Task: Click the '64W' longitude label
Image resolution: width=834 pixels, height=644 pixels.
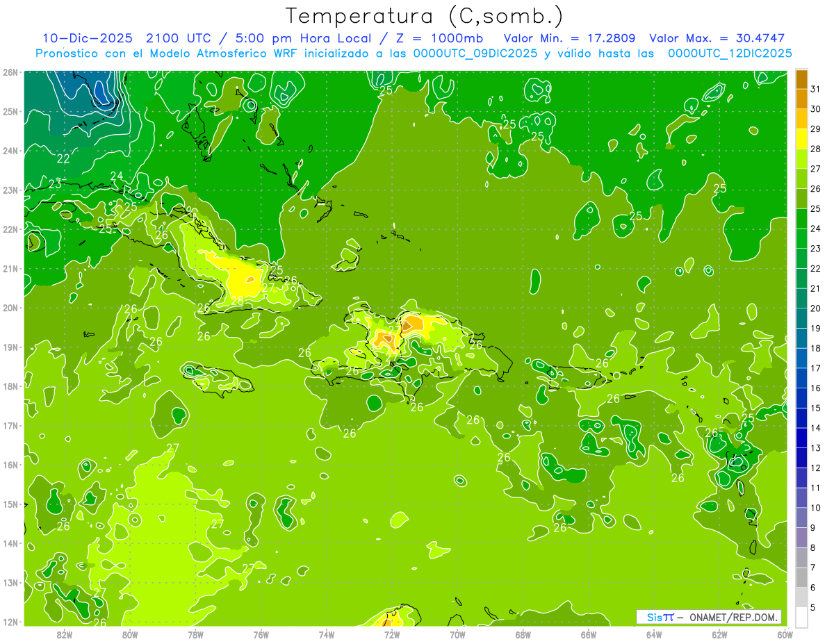Action: point(654,634)
